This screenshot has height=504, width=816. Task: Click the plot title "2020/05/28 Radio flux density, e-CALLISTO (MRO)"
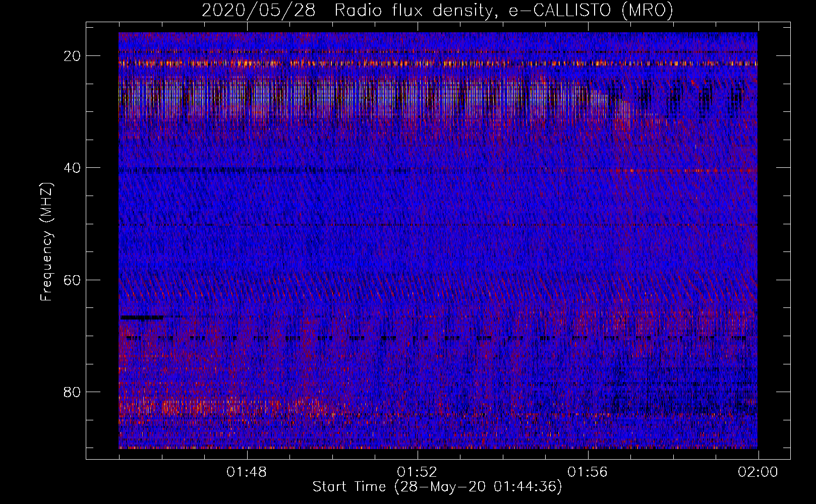click(x=437, y=10)
